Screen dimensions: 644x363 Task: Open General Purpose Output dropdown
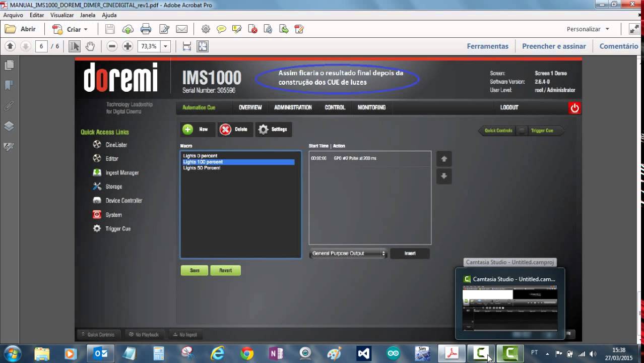click(348, 254)
